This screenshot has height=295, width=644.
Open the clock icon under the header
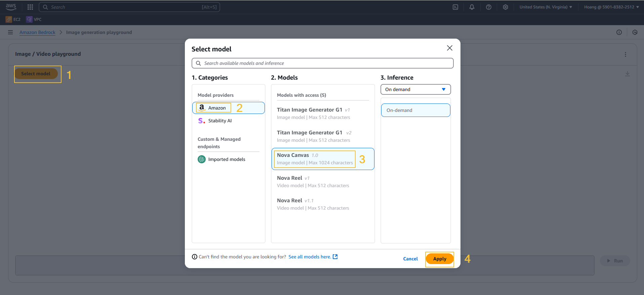pos(635,32)
